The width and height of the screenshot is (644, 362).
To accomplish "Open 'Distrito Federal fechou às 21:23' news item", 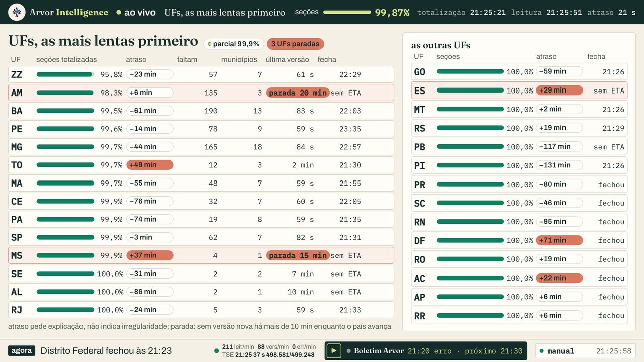I will [x=106, y=351].
